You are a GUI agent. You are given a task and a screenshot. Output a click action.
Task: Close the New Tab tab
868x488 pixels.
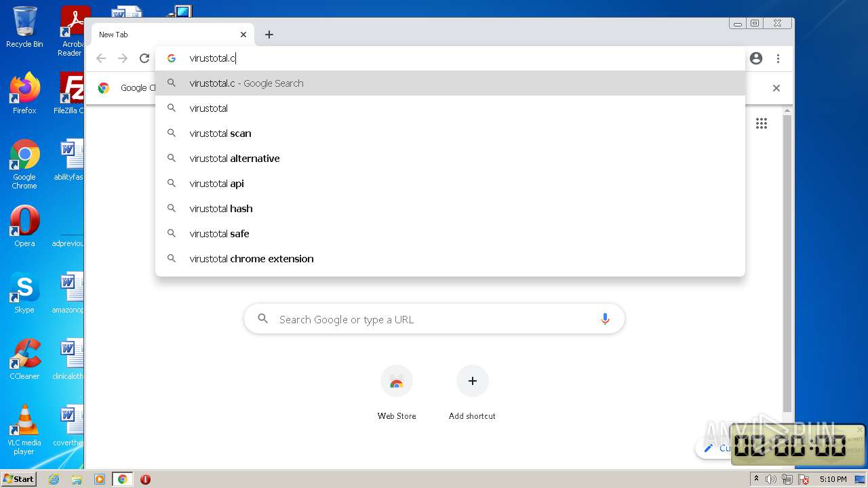coord(243,35)
